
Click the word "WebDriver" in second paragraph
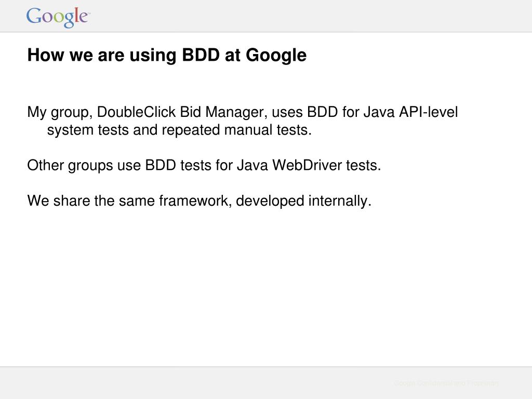pyautogui.click(x=307, y=166)
